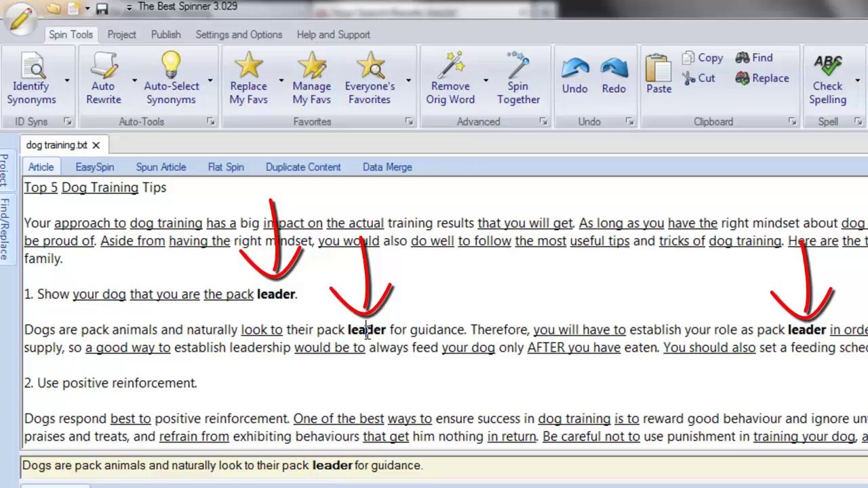Expand the Favorites group launcher
The height and width of the screenshot is (488, 868).
(x=409, y=121)
